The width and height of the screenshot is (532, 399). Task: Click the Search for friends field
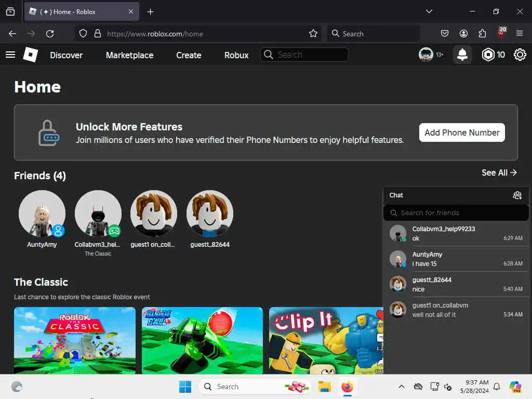[456, 212]
